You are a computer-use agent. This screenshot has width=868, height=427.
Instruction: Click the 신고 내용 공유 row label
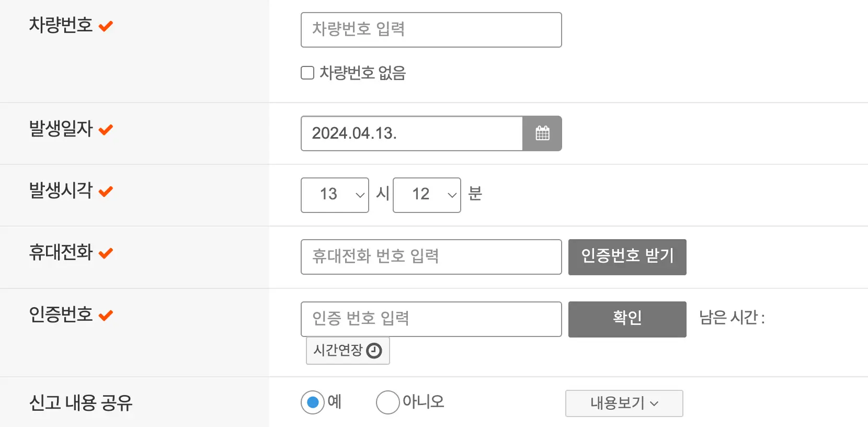click(81, 402)
